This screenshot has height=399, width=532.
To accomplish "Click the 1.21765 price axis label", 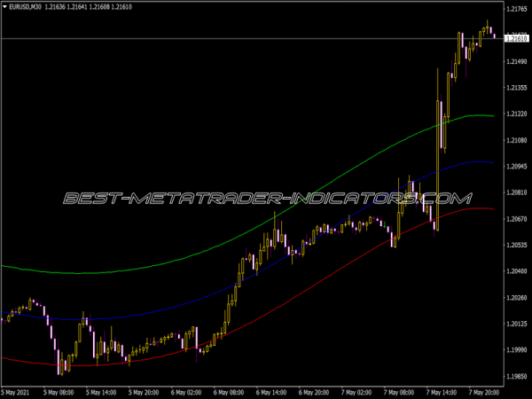I will (x=516, y=10).
